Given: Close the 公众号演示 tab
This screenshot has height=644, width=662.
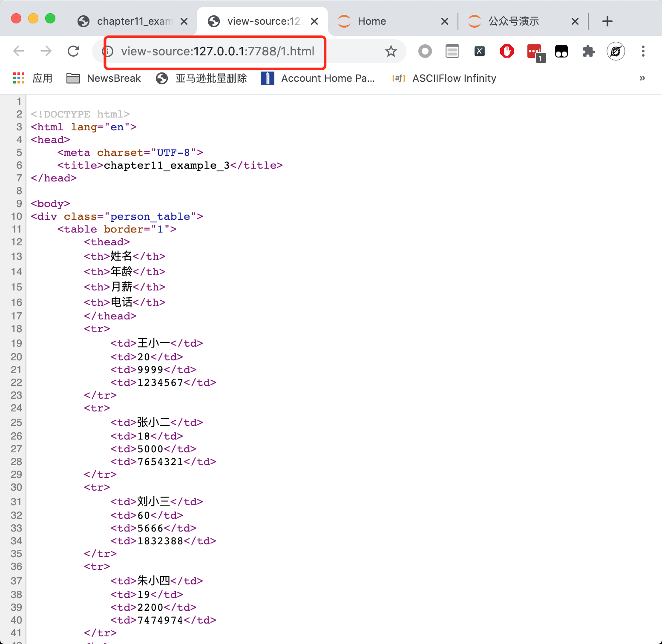Looking at the screenshot, I should 575,21.
